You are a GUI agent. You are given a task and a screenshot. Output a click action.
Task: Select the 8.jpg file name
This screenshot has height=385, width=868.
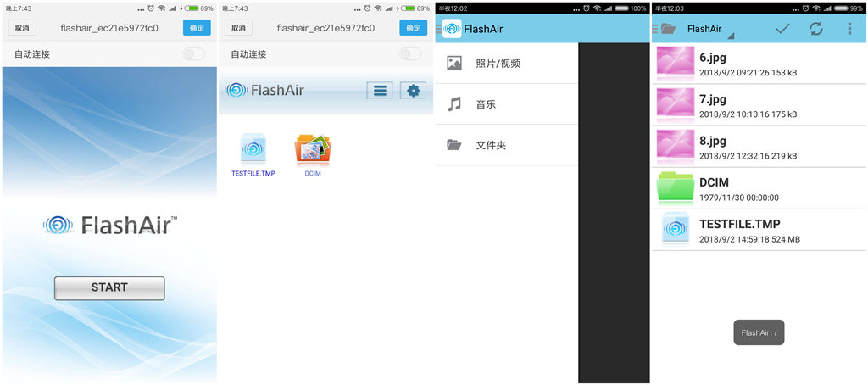(712, 141)
